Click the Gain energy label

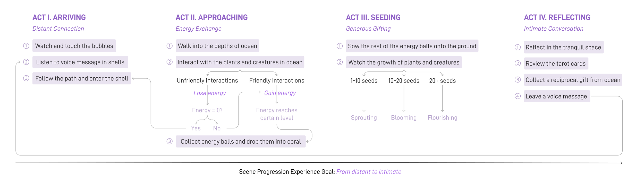tap(280, 93)
